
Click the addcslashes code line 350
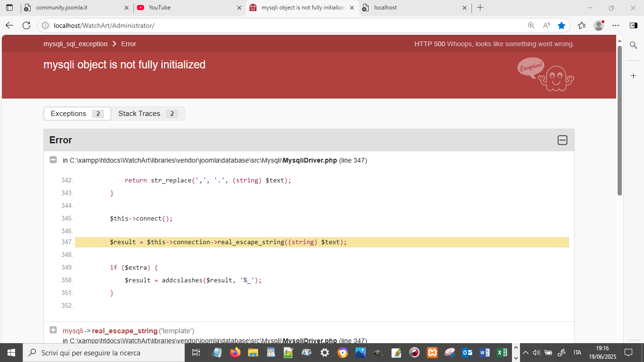(193, 280)
